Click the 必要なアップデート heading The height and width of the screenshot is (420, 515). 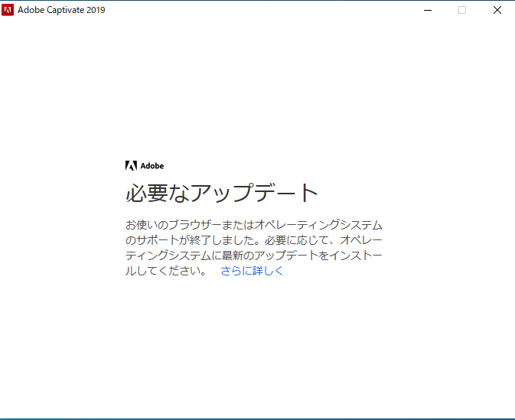coord(222,193)
